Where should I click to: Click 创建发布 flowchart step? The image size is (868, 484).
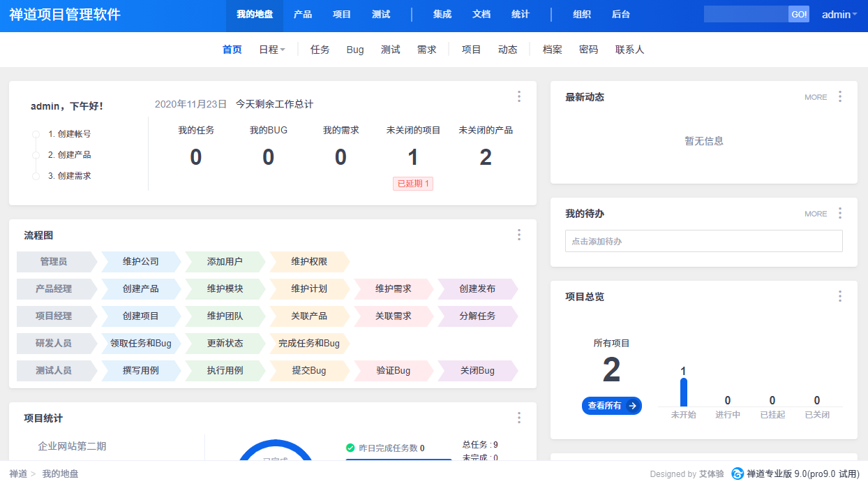point(477,288)
